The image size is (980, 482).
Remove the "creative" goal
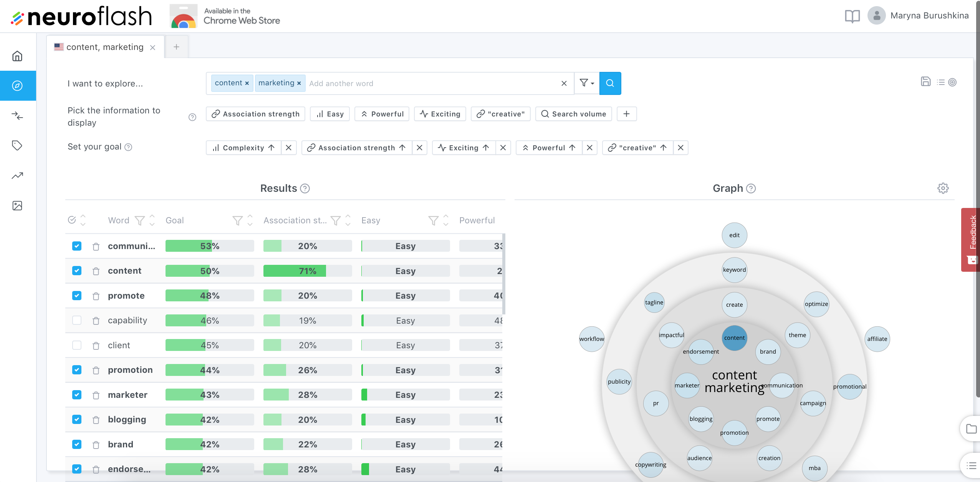pyautogui.click(x=680, y=148)
